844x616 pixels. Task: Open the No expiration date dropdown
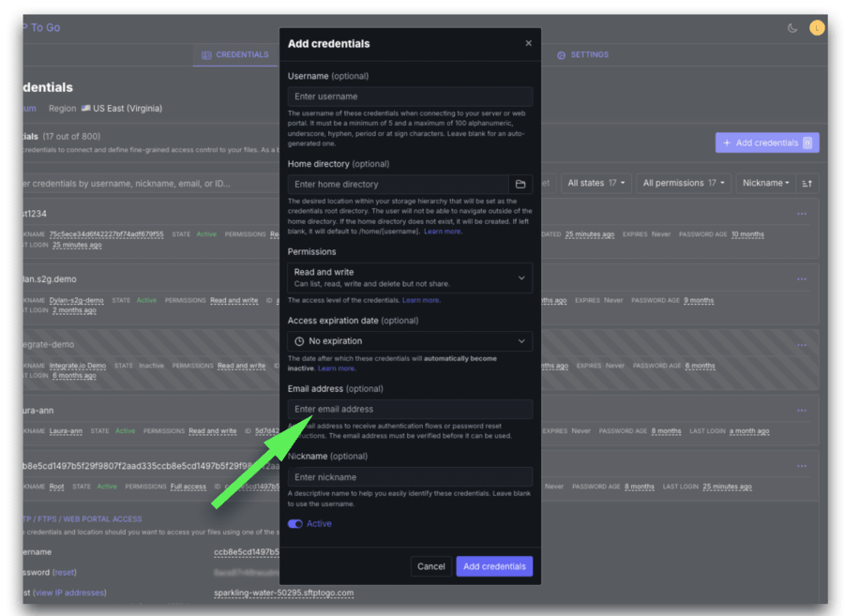(410, 341)
